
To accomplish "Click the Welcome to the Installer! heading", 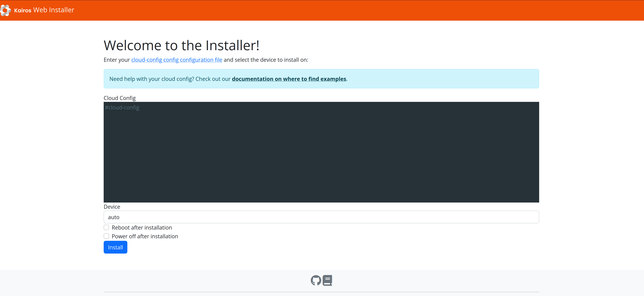I will pos(181,45).
